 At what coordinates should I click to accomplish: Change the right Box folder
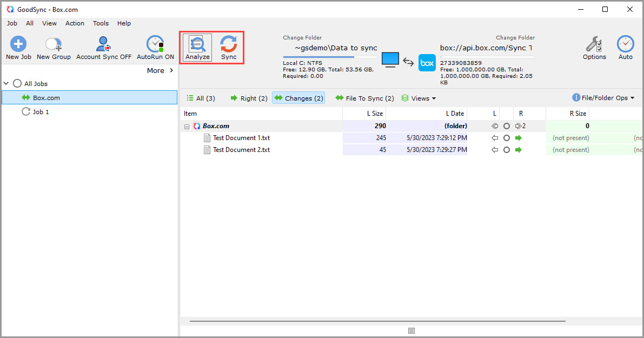click(x=515, y=37)
